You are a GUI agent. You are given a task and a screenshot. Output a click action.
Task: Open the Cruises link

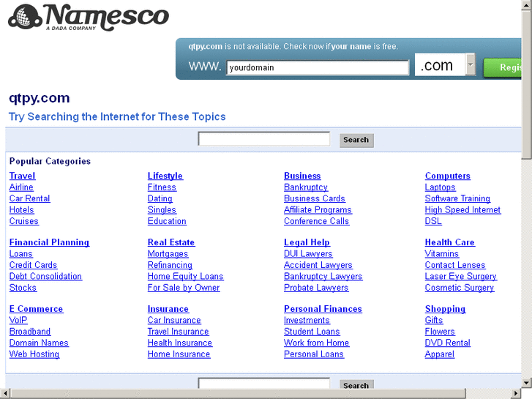coord(23,221)
